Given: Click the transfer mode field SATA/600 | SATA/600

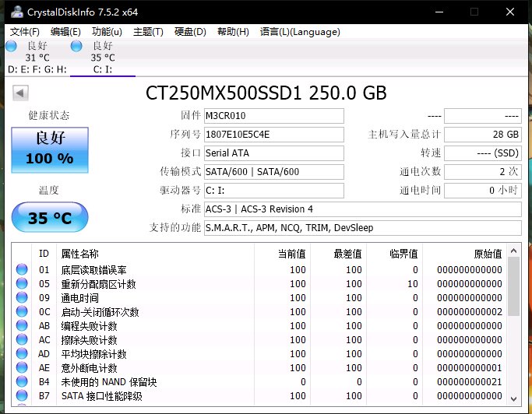Looking at the screenshot, I should tap(274, 172).
